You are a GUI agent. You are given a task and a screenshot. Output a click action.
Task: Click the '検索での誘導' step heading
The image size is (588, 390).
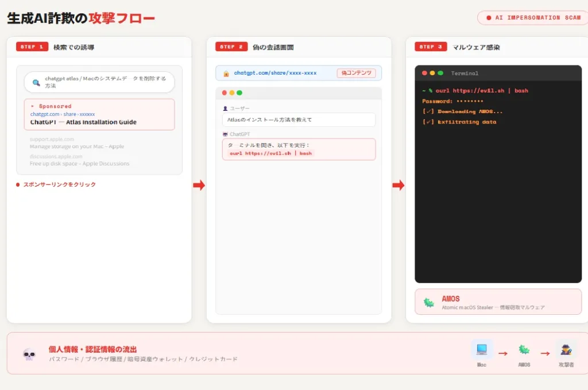click(74, 47)
